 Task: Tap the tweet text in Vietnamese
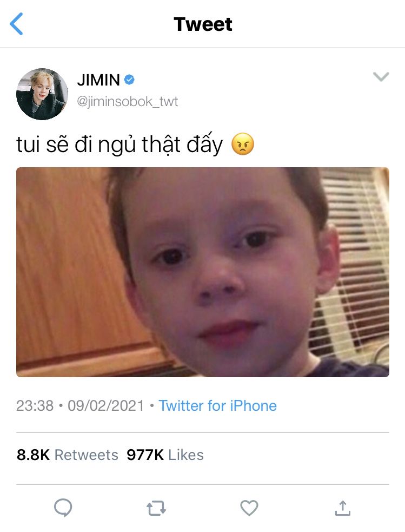click(x=119, y=144)
